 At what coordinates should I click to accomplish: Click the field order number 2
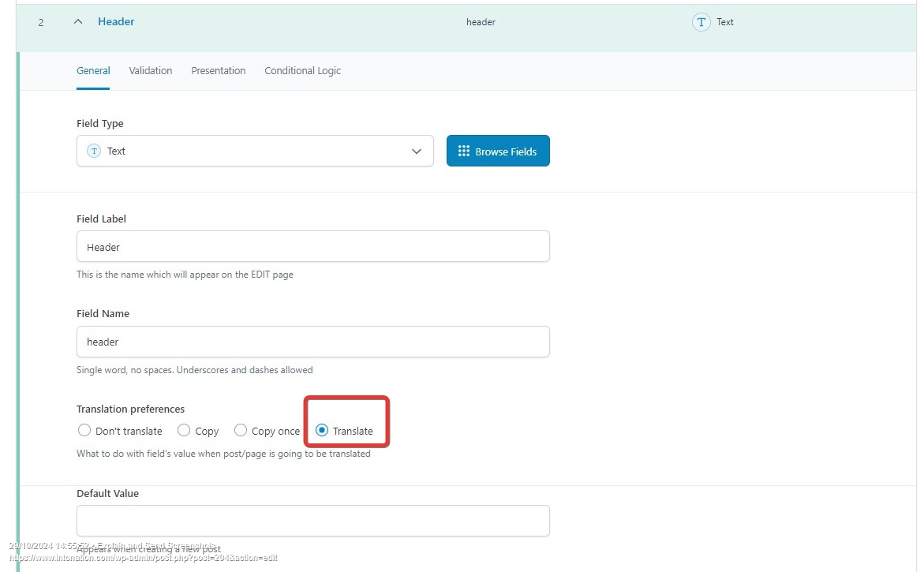pyautogui.click(x=41, y=22)
